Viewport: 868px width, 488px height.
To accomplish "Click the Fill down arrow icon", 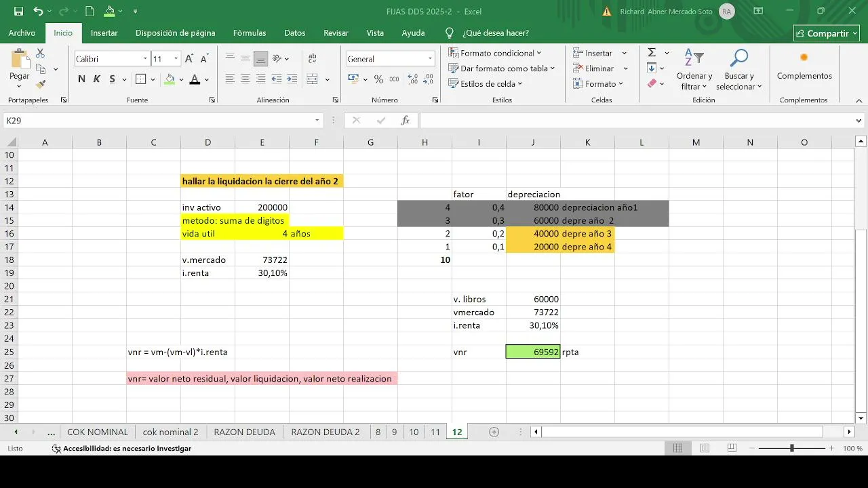I will click(652, 68).
